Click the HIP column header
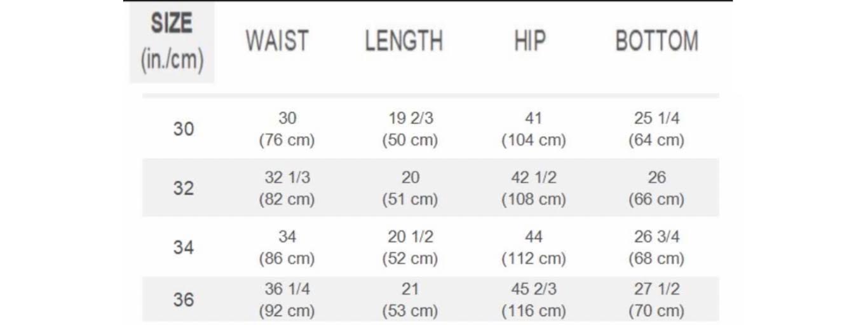 (530, 41)
